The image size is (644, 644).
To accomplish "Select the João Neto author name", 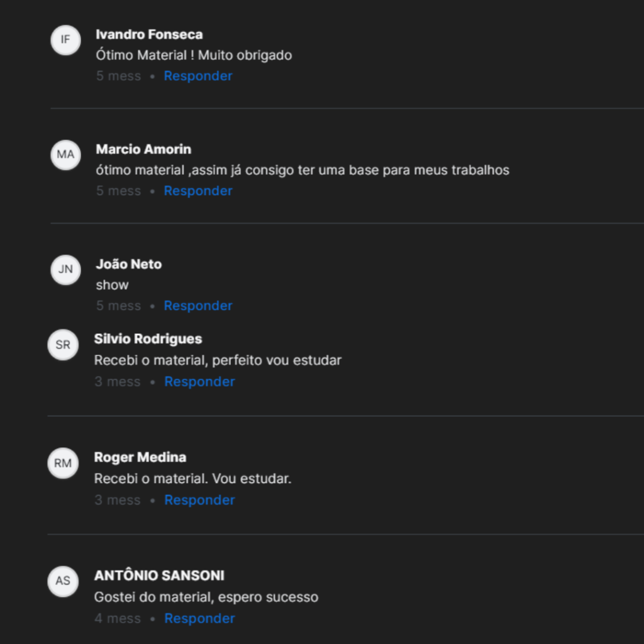I will point(129,265).
